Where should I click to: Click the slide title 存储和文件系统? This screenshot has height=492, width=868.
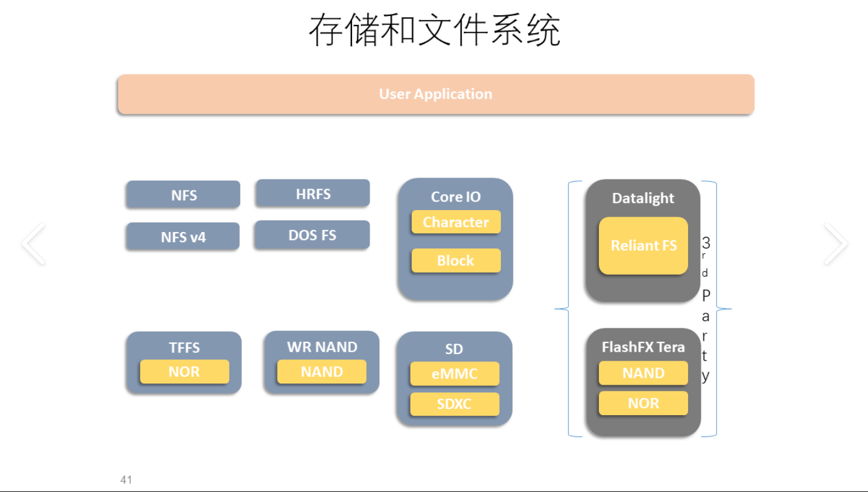click(434, 31)
